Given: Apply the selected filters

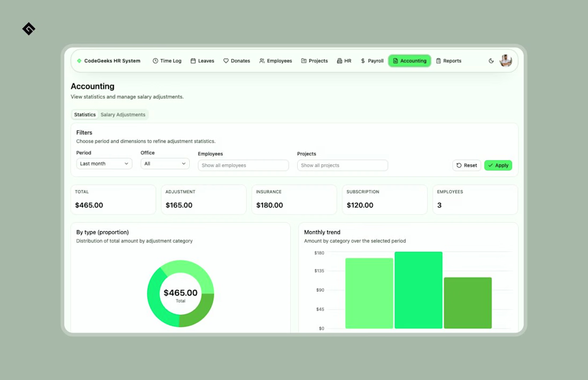Looking at the screenshot, I should tap(498, 165).
